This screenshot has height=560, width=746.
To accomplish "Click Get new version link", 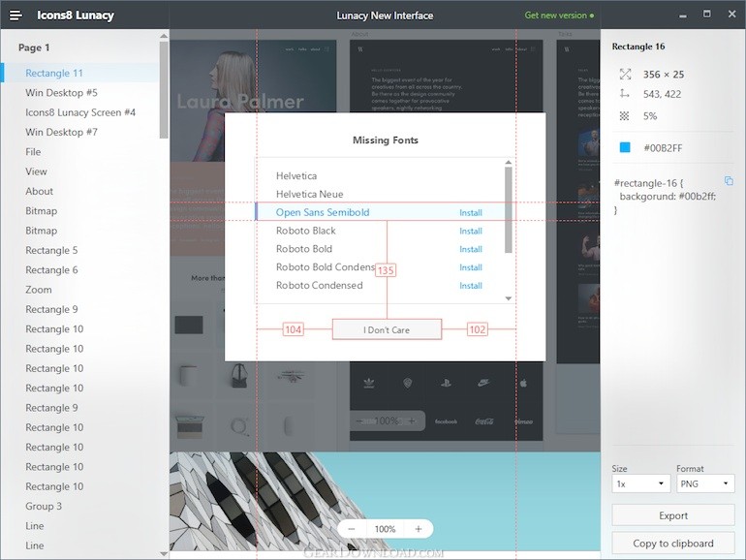I will (559, 16).
